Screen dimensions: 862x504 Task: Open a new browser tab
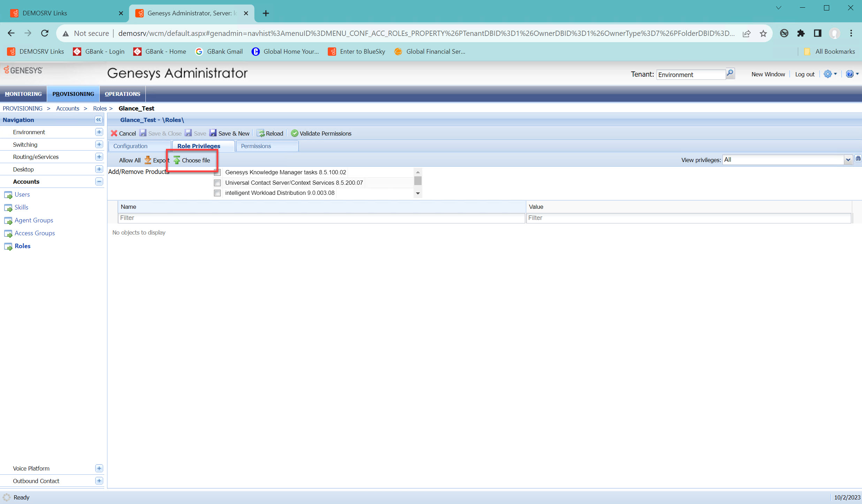pos(266,13)
